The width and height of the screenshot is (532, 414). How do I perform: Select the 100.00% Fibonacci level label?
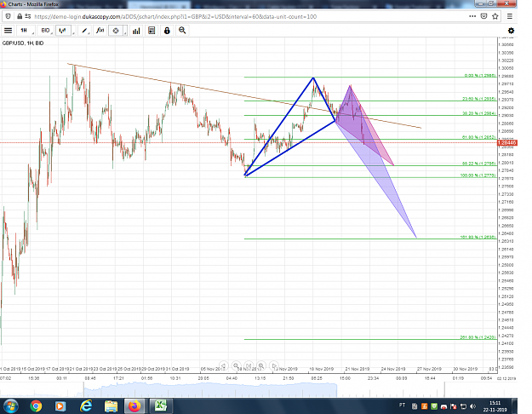478,175
